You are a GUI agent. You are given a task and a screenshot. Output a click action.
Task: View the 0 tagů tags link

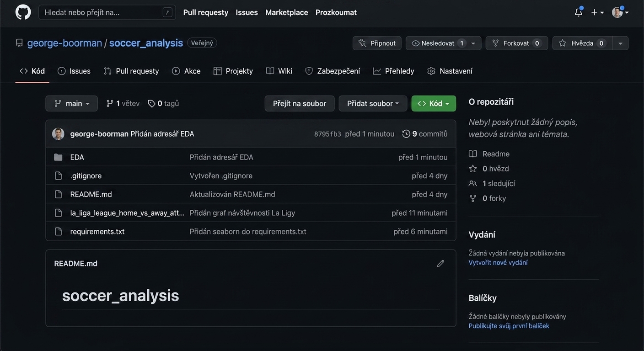[163, 103]
